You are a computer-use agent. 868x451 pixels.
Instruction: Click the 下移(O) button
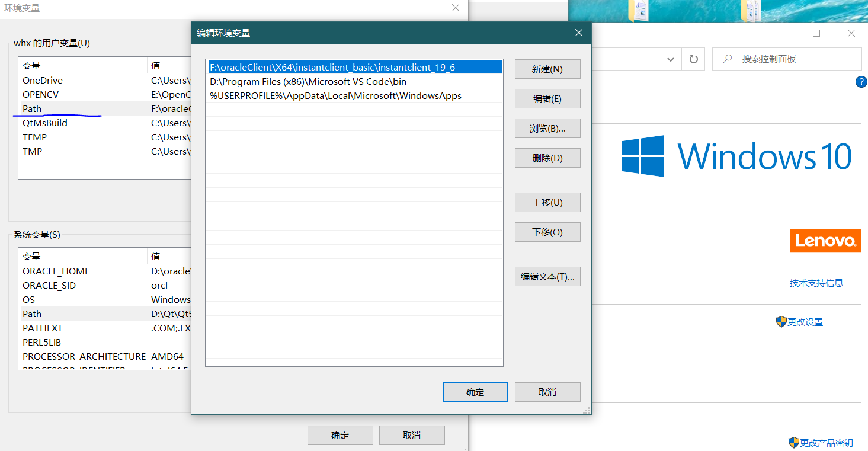pyautogui.click(x=547, y=232)
